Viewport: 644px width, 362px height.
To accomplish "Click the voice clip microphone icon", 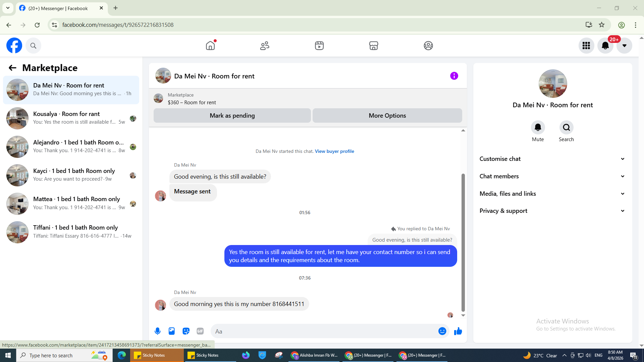I will [157, 331].
